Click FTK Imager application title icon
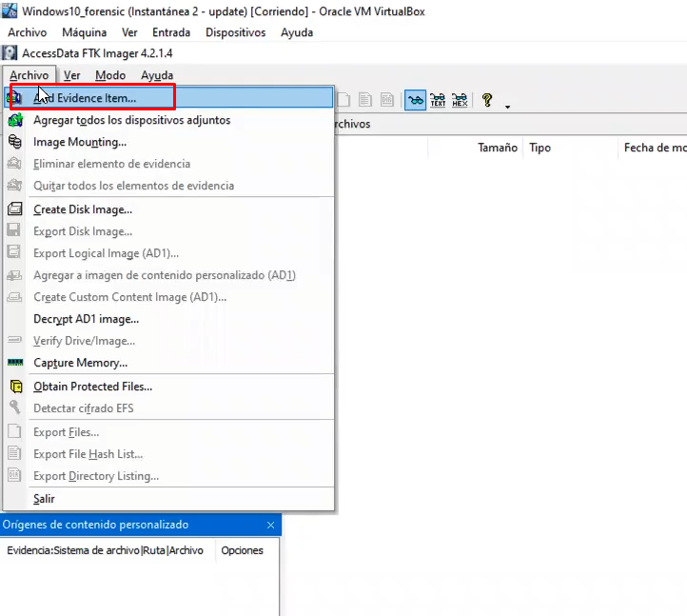 tap(10, 53)
